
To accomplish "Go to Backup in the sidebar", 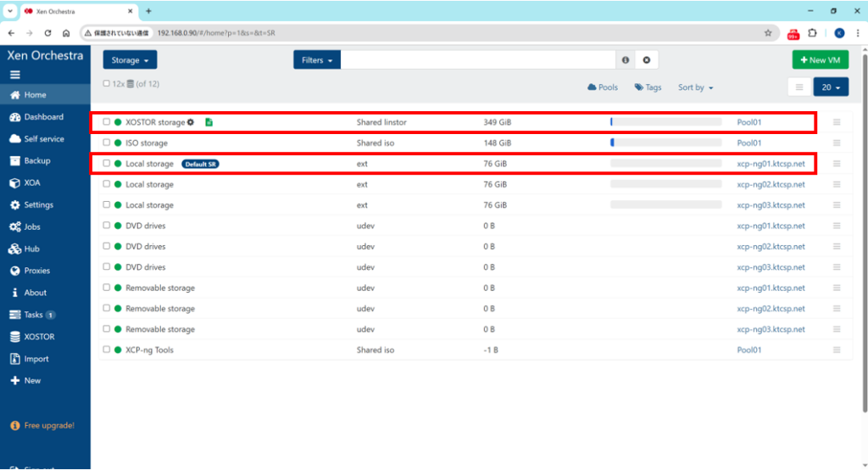I will (x=36, y=160).
